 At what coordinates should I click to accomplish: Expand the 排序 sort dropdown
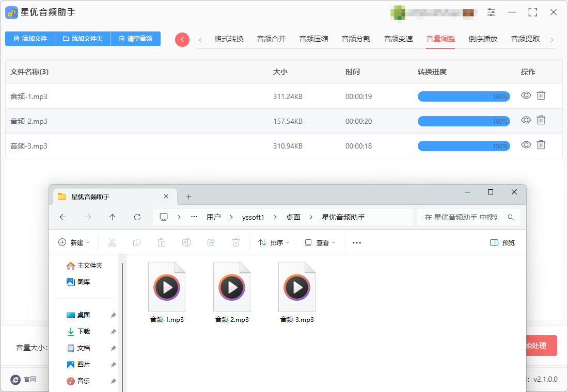pyautogui.click(x=274, y=242)
